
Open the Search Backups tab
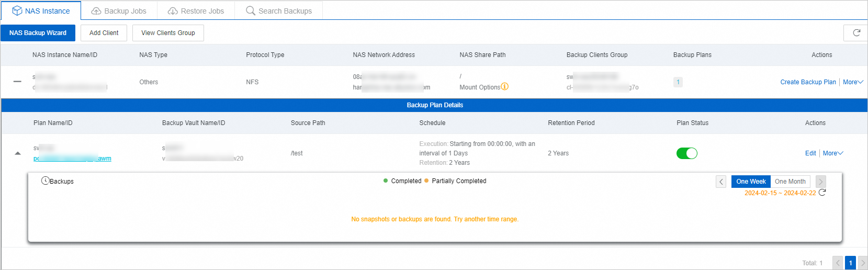click(x=279, y=11)
